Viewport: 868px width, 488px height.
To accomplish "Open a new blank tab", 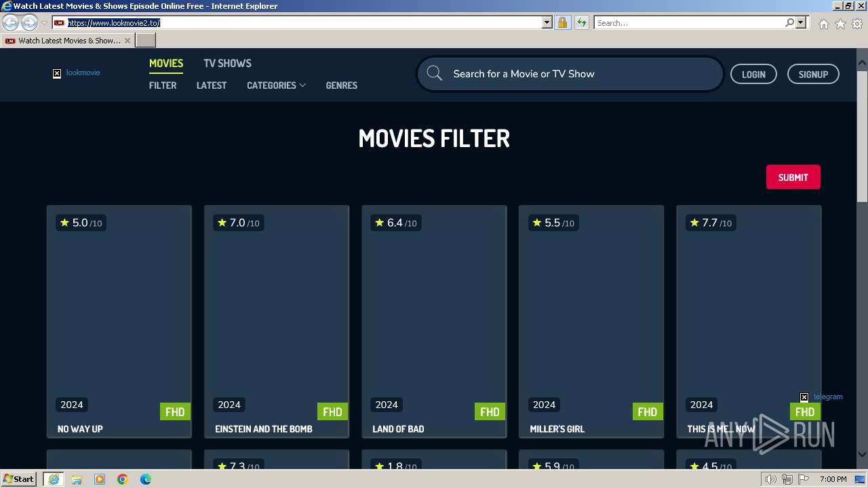I will pyautogui.click(x=146, y=41).
